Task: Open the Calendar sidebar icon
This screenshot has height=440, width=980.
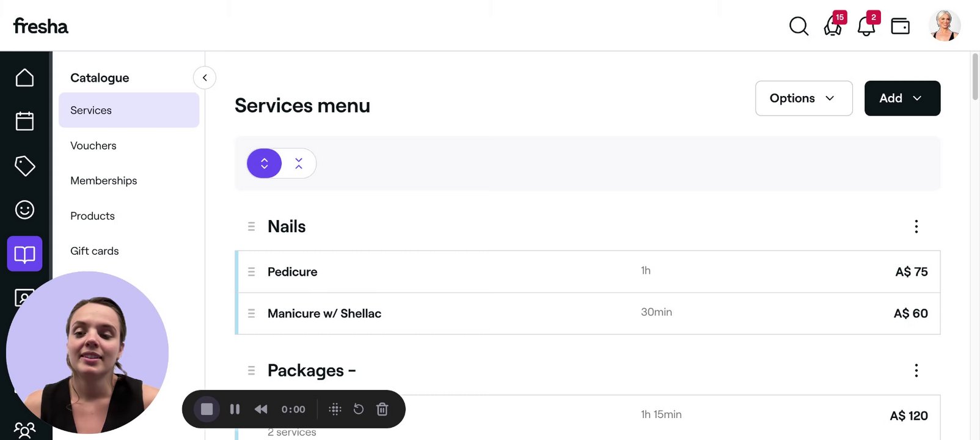Action: pyautogui.click(x=24, y=121)
